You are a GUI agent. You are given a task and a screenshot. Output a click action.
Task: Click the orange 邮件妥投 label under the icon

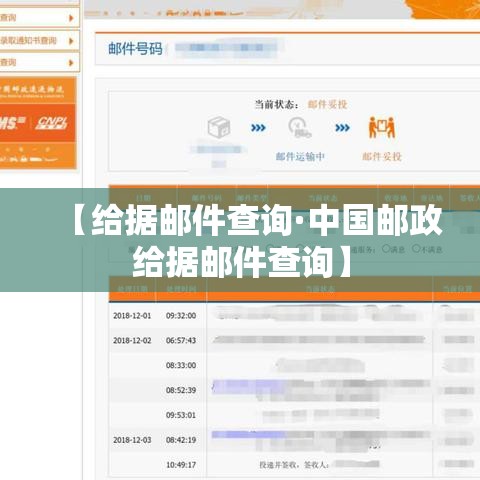(x=382, y=156)
